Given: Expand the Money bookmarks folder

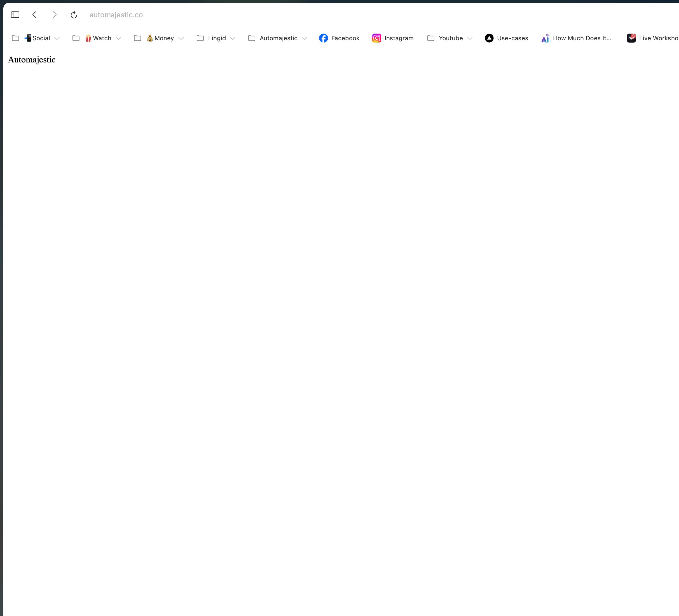Looking at the screenshot, I should coord(181,38).
